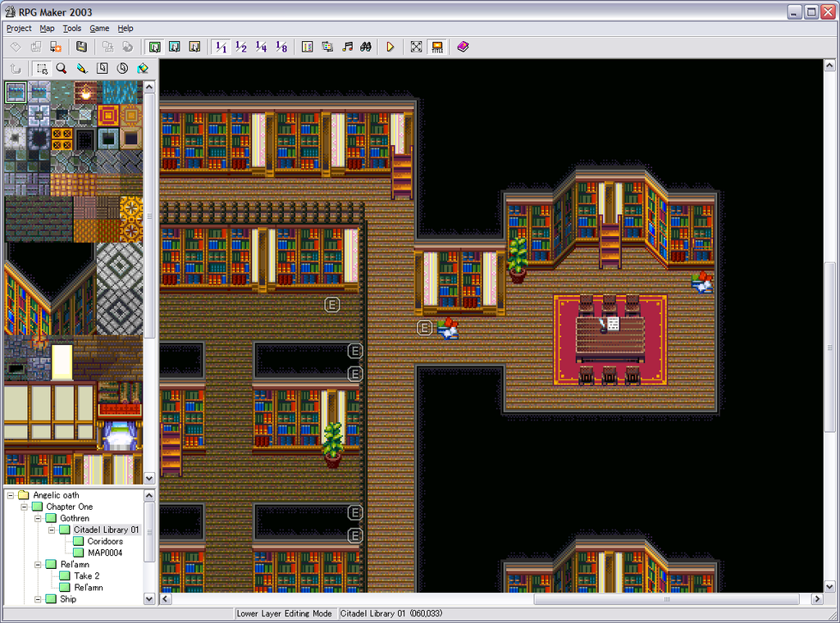Image resolution: width=840 pixels, height=623 pixels.
Task: Click the New Project toolbar icon
Action: point(16,47)
